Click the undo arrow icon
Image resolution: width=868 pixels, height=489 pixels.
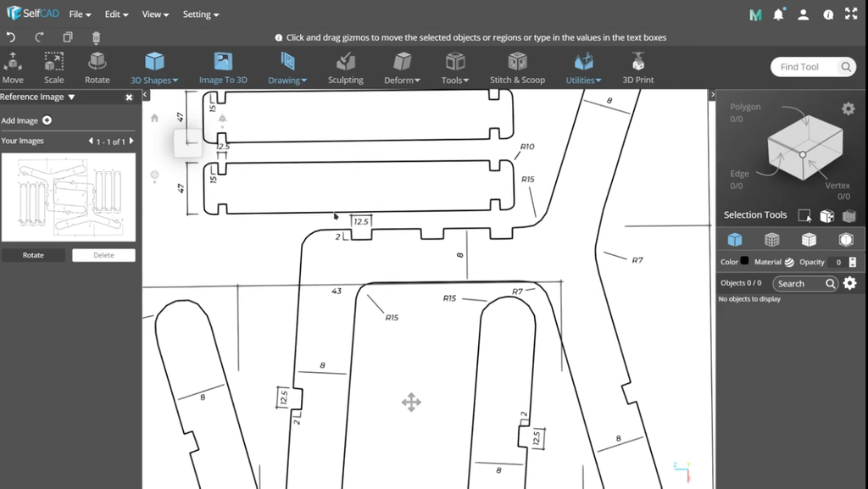[11, 37]
